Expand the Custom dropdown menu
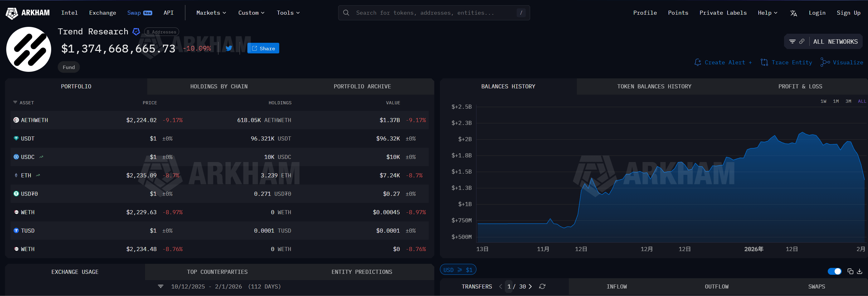The image size is (868, 296). [251, 13]
